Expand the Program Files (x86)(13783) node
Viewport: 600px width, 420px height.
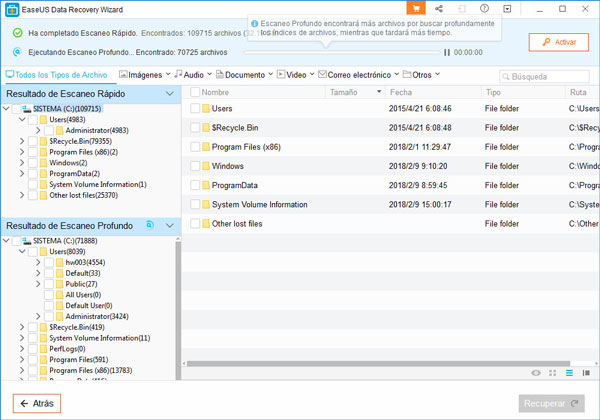point(22,370)
